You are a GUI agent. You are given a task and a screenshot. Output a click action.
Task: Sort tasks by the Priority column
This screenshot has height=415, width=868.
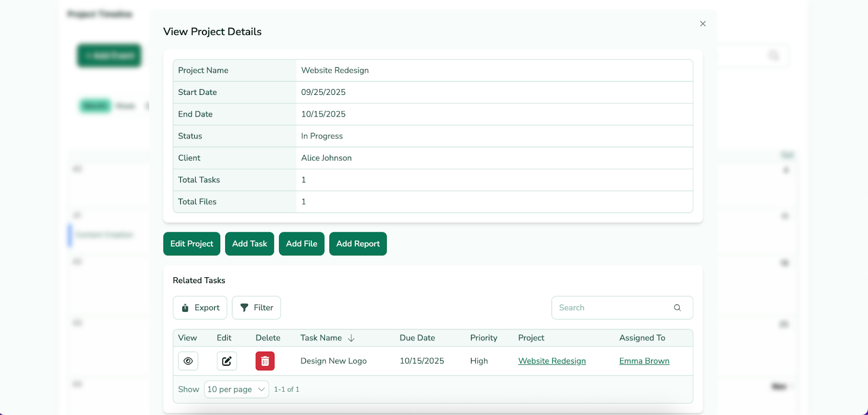[x=483, y=338]
